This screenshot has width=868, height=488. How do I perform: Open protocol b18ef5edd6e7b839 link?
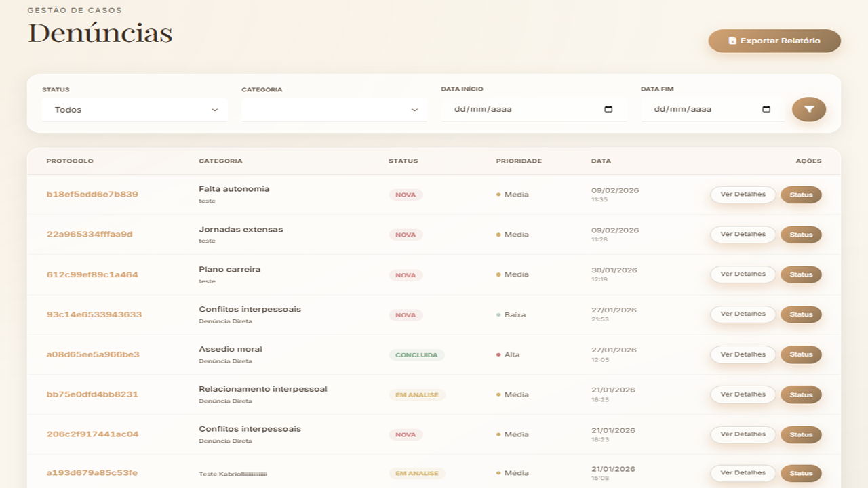coord(92,195)
